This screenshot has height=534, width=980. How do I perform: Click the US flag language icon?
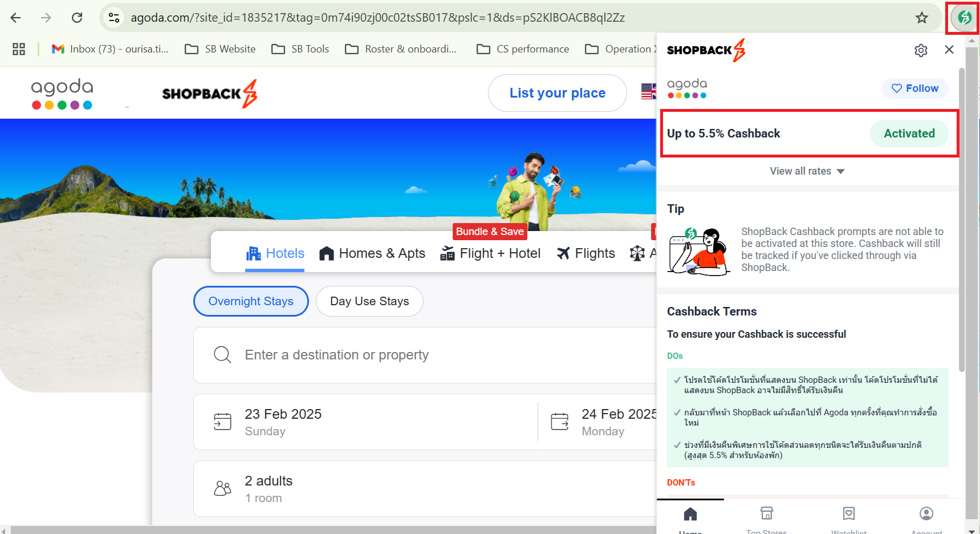tap(649, 91)
